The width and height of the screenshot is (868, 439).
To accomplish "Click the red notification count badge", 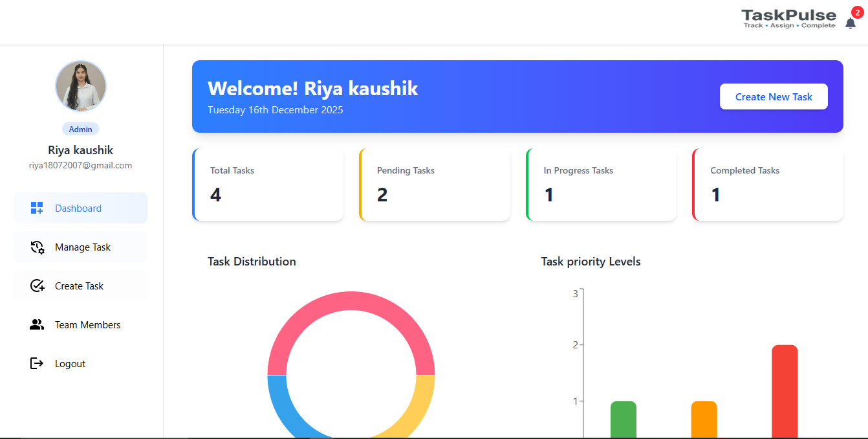I will pos(857,12).
